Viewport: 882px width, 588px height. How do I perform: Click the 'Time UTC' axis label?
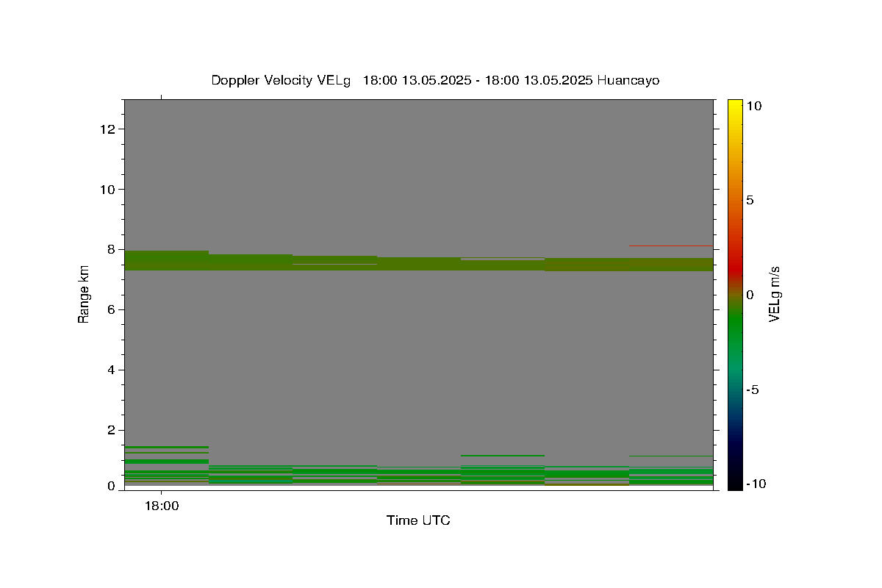click(x=418, y=520)
